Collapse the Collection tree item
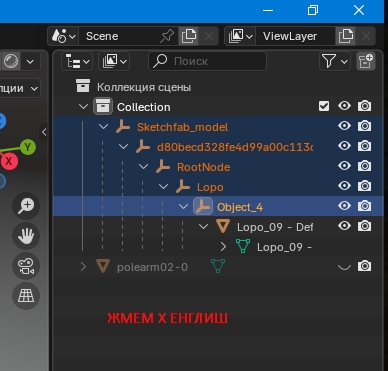The width and height of the screenshot is (388, 371). point(83,107)
